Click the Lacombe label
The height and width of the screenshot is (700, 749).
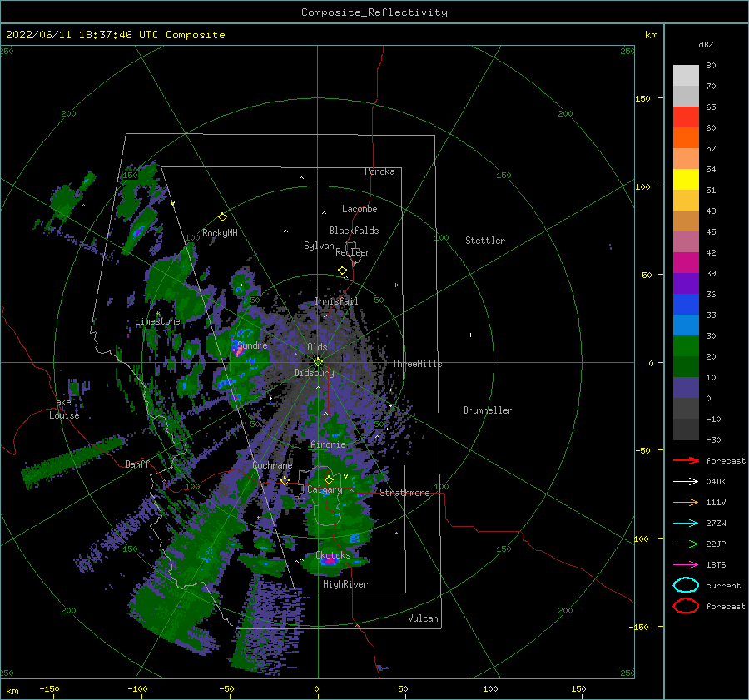click(360, 209)
